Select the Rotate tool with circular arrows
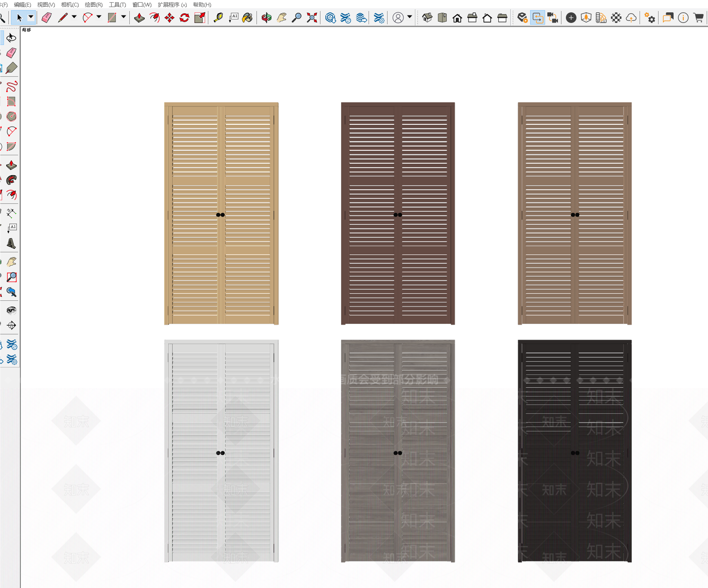This screenshot has width=708, height=588. point(185,18)
